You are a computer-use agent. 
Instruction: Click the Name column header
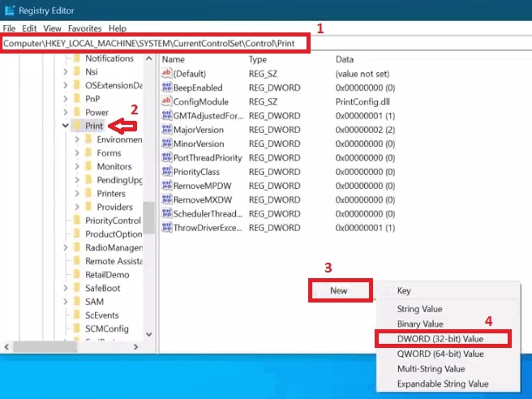[174, 59]
